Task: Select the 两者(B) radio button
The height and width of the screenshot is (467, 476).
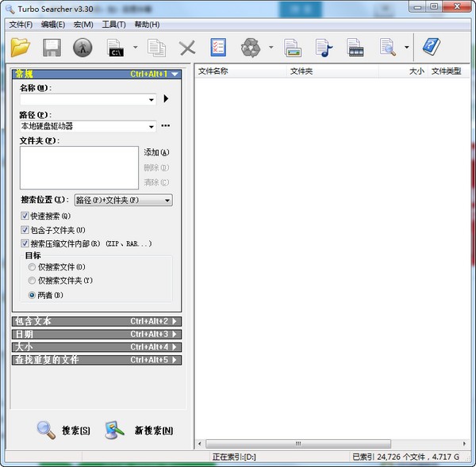Action: click(x=32, y=295)
